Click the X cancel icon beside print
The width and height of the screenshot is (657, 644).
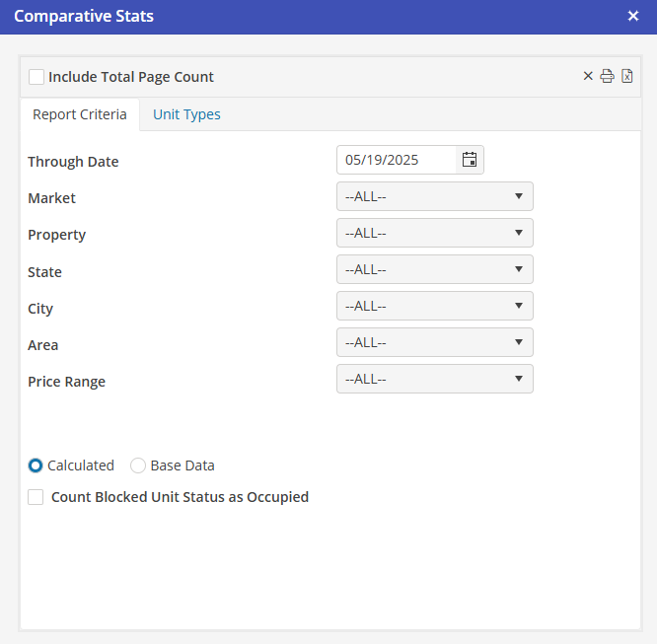589,77
